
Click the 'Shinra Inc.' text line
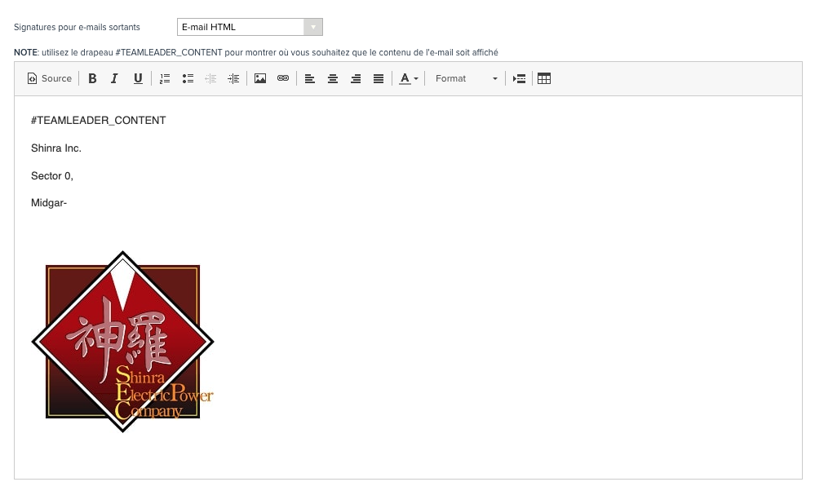[56, 148]
